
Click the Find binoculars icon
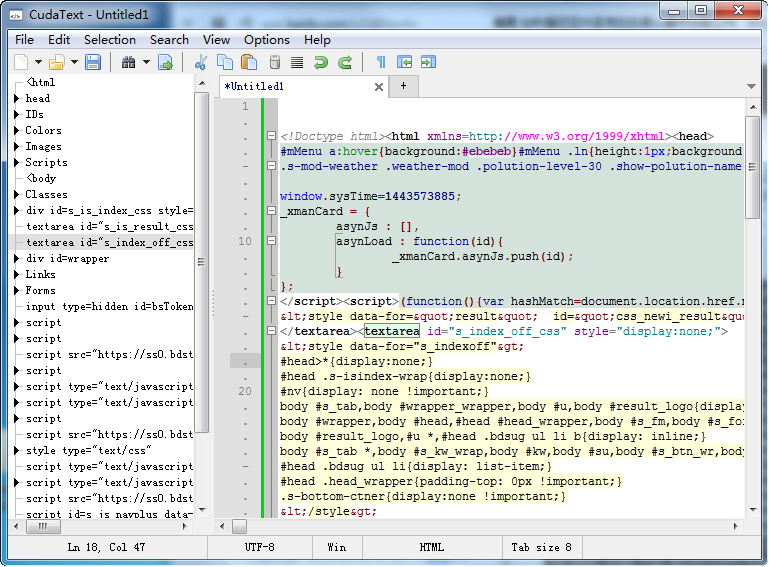128,63
